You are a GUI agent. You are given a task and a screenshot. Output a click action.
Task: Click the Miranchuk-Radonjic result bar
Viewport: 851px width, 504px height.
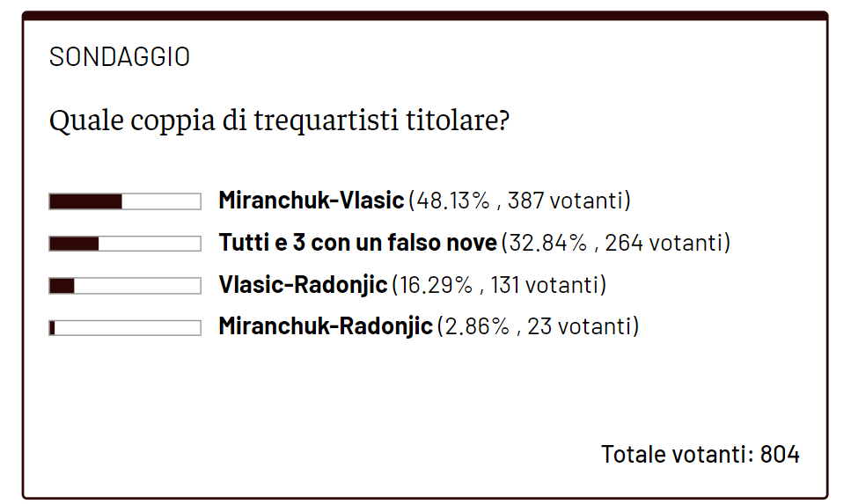coord(125,328)
